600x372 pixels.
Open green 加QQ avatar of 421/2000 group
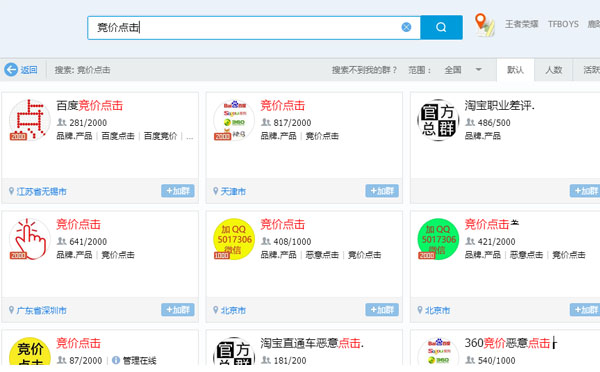point(438,239)
